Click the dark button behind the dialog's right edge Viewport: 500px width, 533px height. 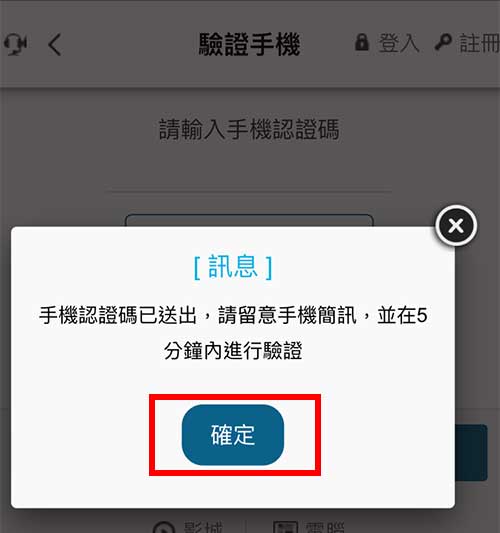pos(471,452)
